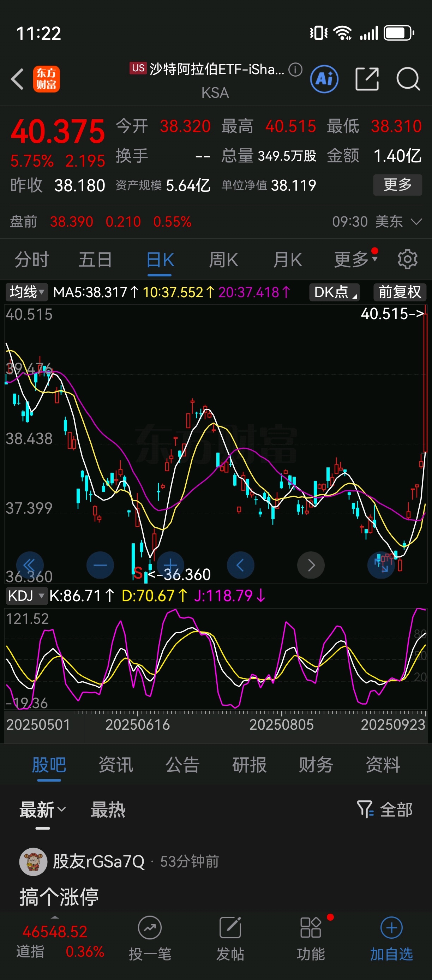Tap user avatar of 股友rGSa7Q
The image size is (432, 980).
pos(33,861)
